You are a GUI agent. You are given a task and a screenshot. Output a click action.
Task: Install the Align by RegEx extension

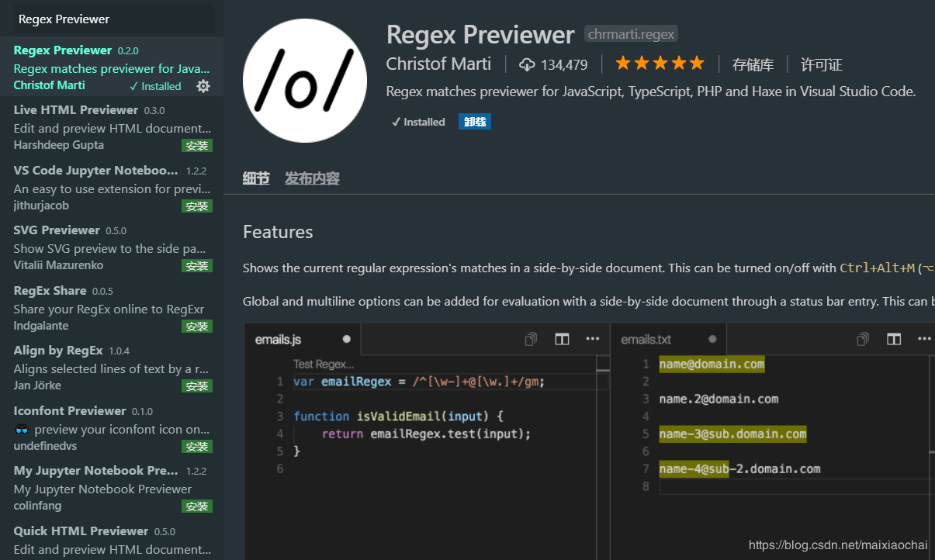(197, 386)
